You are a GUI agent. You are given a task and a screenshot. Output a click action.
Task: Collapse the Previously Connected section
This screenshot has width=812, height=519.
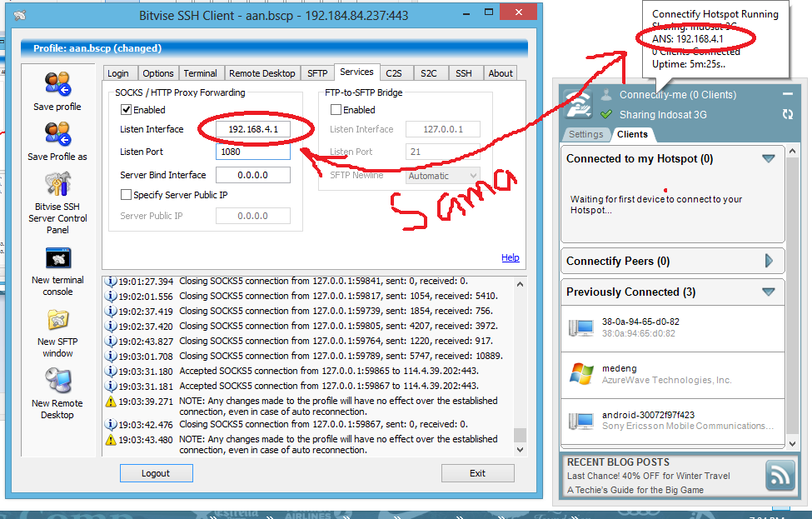point(769,292)
